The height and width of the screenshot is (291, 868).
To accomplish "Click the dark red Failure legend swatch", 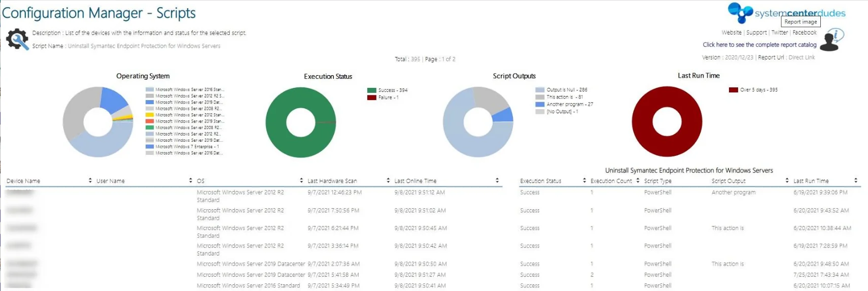I will pyautogui.click(x=372, y=98).
